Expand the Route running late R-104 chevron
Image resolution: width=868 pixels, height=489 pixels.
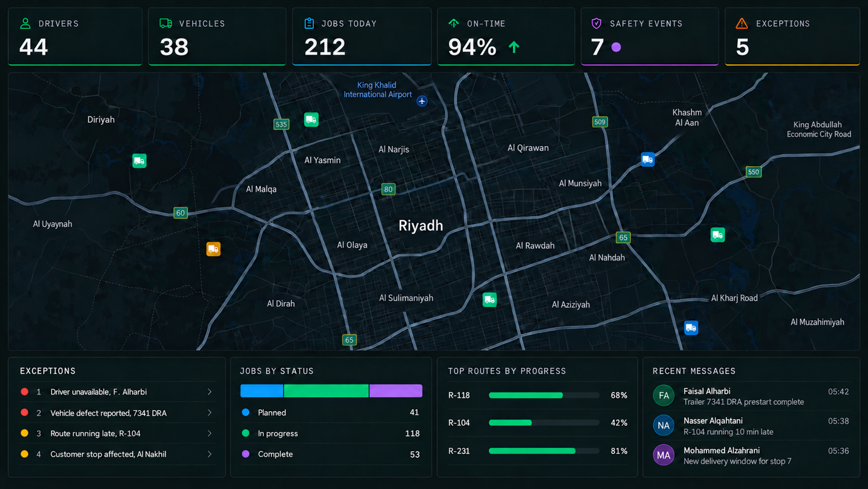[x=210, y=433]
